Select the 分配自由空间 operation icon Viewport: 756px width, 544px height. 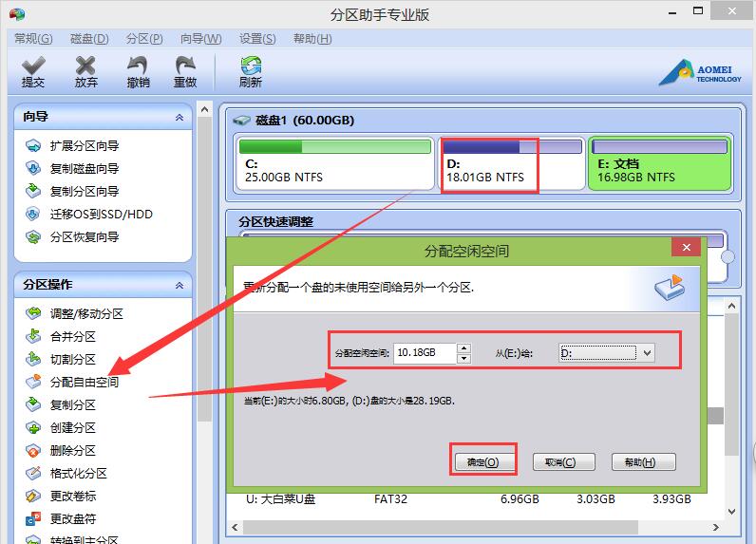[33, 382]
